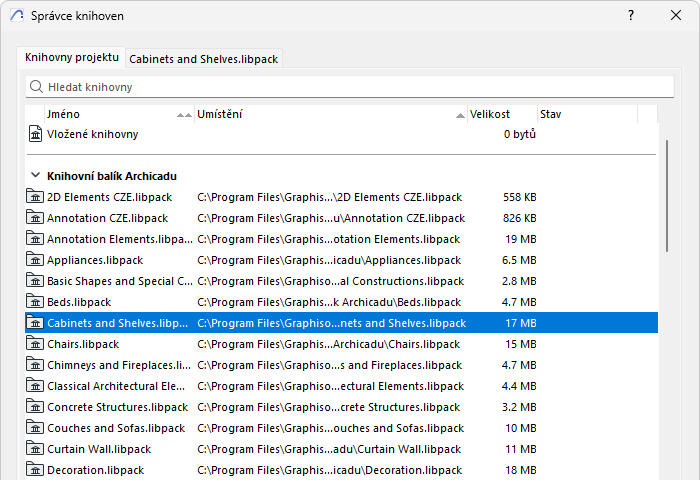700x480 pixels.
Task: Select the Annotation Elements.libpa... name
Action: pyautogui.click(x=120, y=239)
